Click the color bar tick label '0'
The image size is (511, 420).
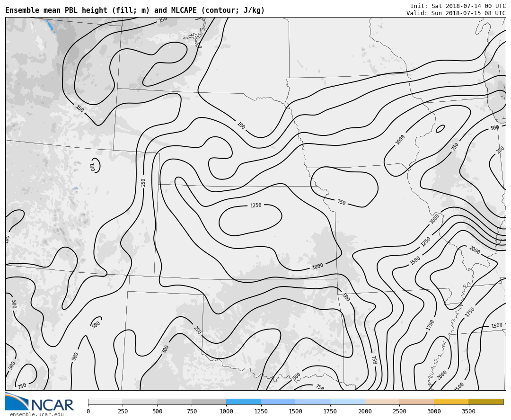coord(88,411)
